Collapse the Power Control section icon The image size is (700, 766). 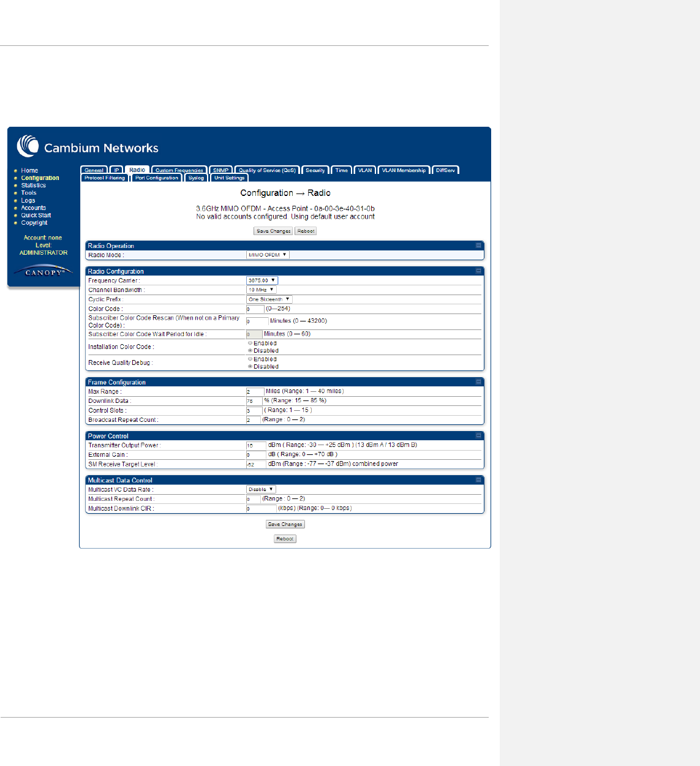click(478, 435)
